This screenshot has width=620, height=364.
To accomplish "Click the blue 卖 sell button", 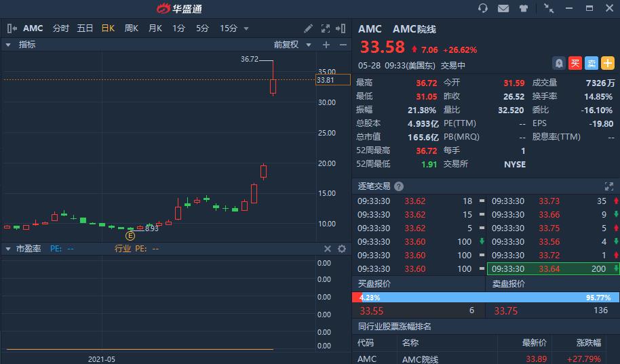I will [591, 63].
